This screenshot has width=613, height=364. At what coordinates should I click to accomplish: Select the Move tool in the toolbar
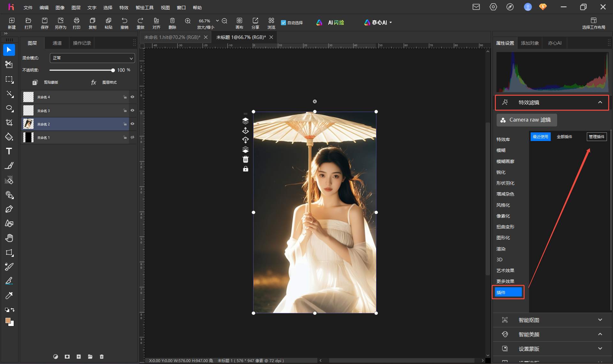click(x=9, y=50)
